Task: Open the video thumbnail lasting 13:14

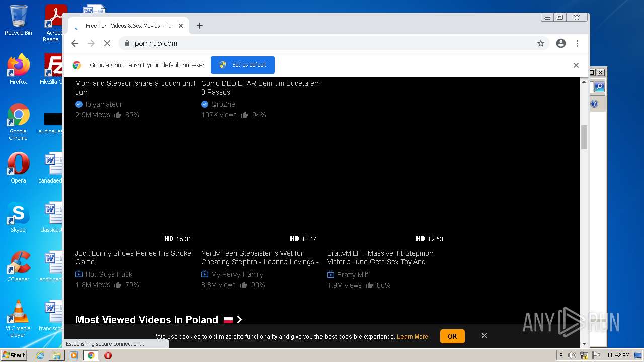Action: click(x=260, y=210)
